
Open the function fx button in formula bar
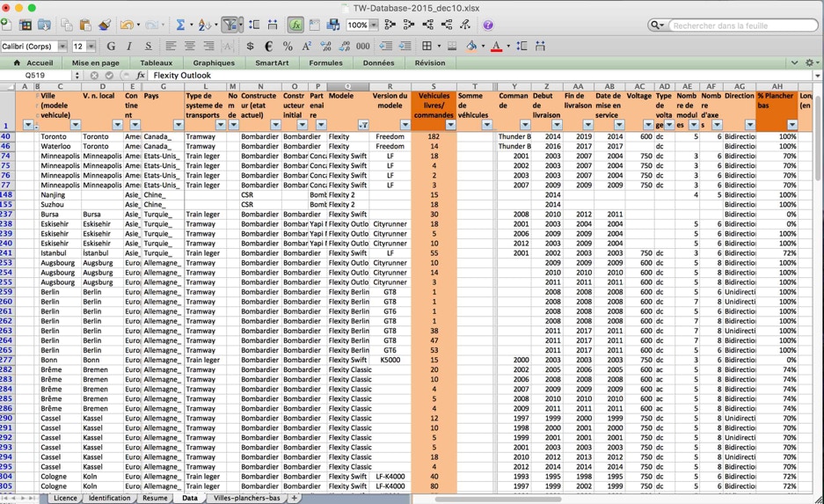coord(141,75)
